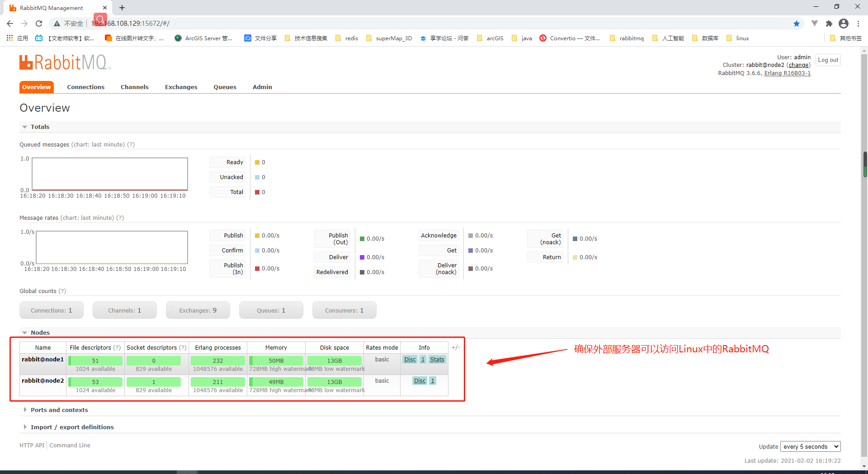Viewport: 868px width, 474px height.
Task: Click the message rates chart
Action: pos(112,247)
